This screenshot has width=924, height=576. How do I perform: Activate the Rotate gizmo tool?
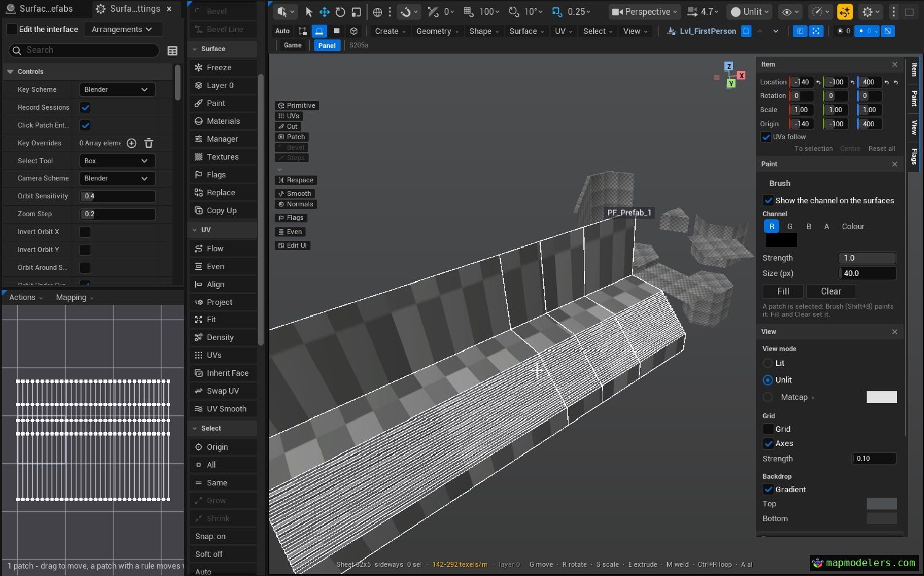(340, 12)
